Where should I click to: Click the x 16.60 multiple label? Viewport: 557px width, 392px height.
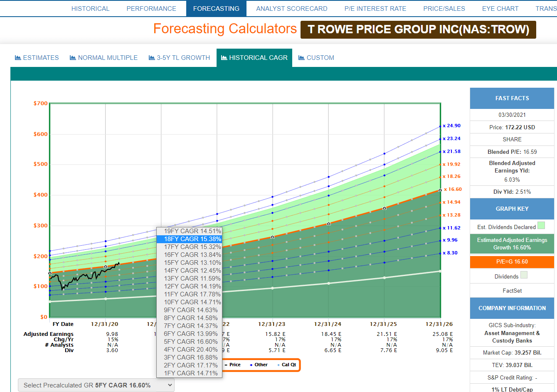coord(453,189)
